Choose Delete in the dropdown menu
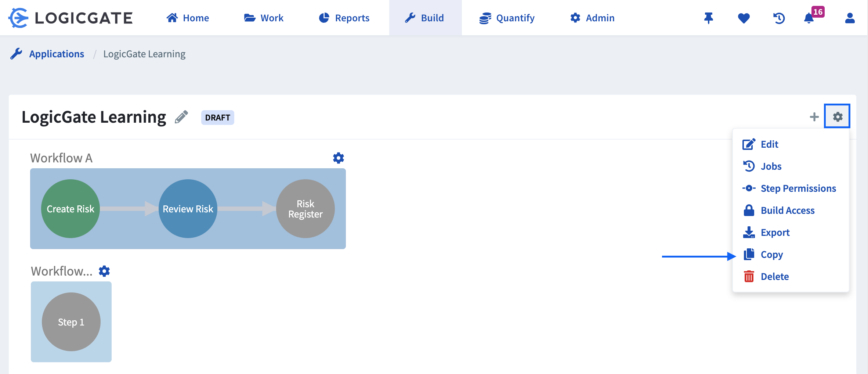868x374 pixels. [774, 277]
